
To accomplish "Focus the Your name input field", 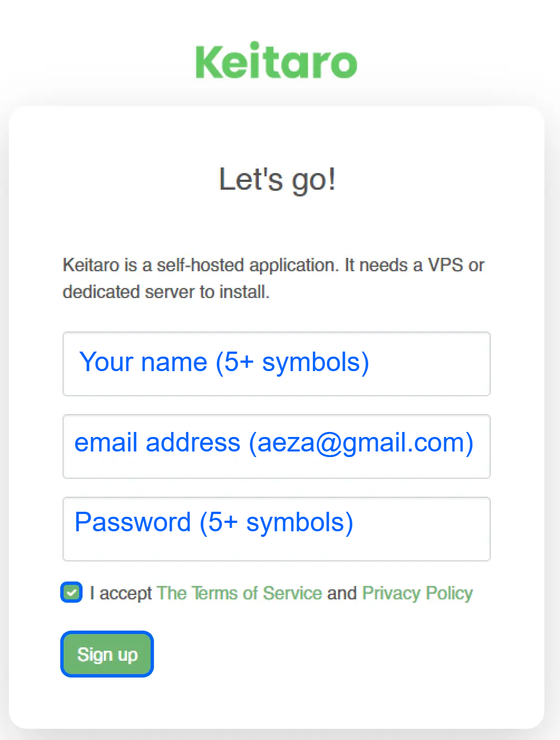I will click(276, 364).
